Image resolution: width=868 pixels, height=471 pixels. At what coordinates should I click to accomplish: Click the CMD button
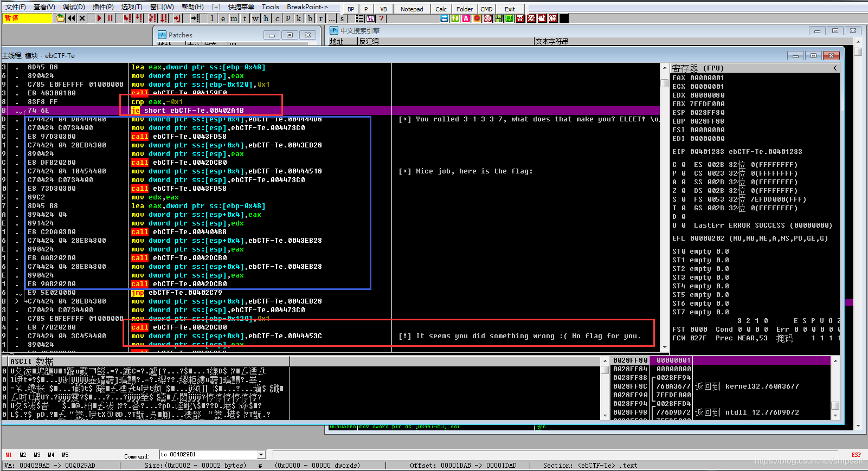tap(487, 9)
